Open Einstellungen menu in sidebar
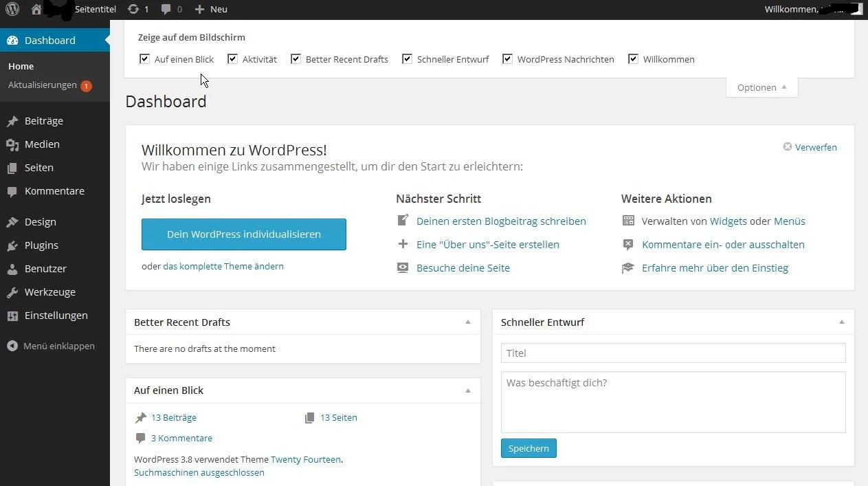This screenshot has width=868, height=486. [55, 316]
